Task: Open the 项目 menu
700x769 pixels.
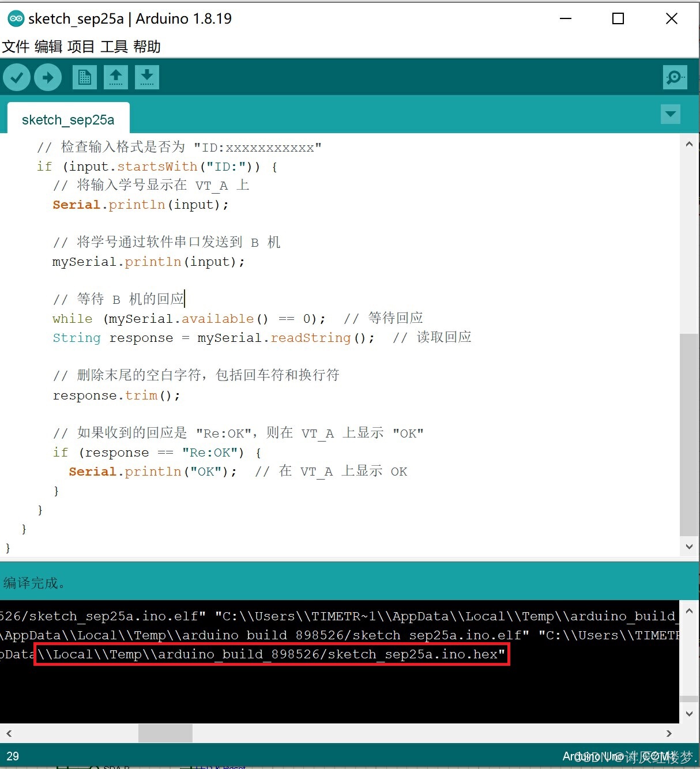Action: coord(81,47)
